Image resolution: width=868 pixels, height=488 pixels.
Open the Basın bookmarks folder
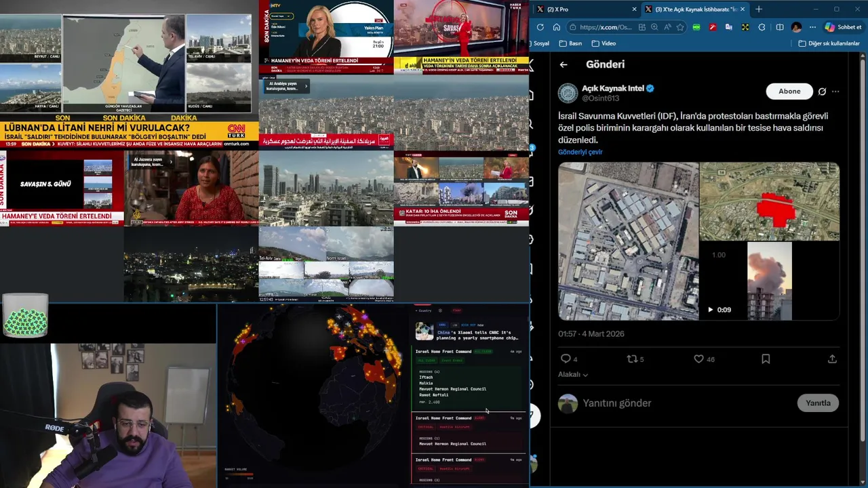[x=570, y=43]
